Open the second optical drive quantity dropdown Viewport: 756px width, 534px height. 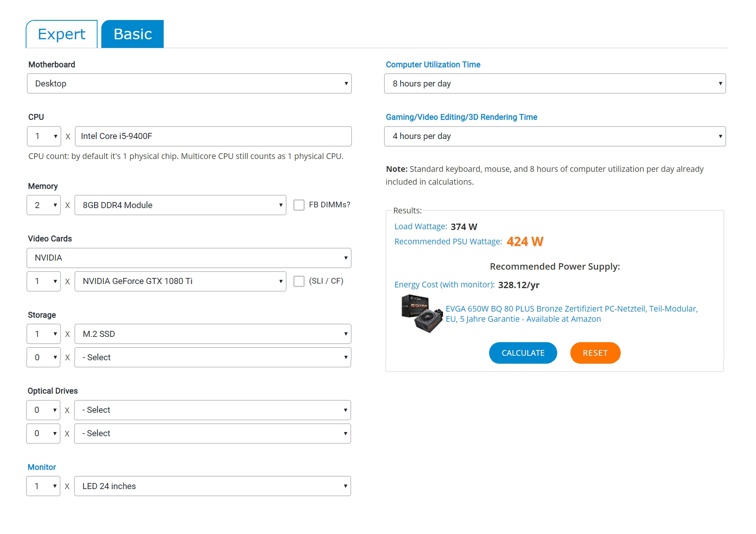43,434
